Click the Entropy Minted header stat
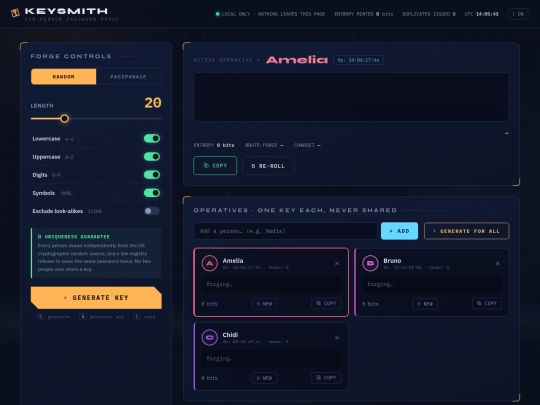The image size is (540, 405). (x=364, y=14)
